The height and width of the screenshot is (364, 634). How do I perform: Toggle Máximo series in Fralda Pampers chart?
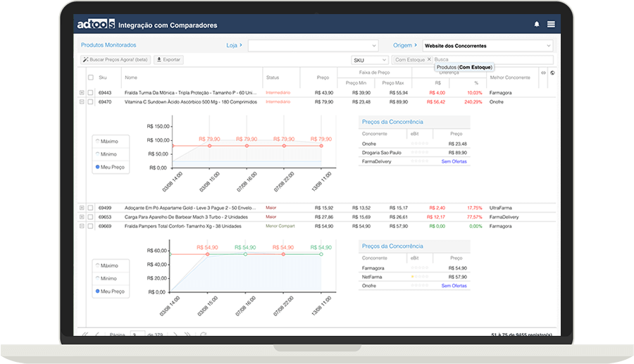pyautogui.click(x=107, y=265)
